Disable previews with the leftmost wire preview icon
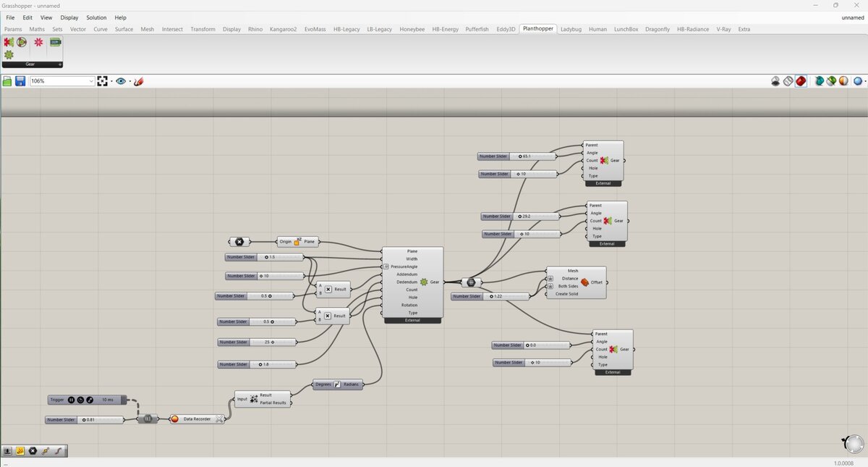Image resolution: width=868 pixels, height=467 pixels. [775, 81]
